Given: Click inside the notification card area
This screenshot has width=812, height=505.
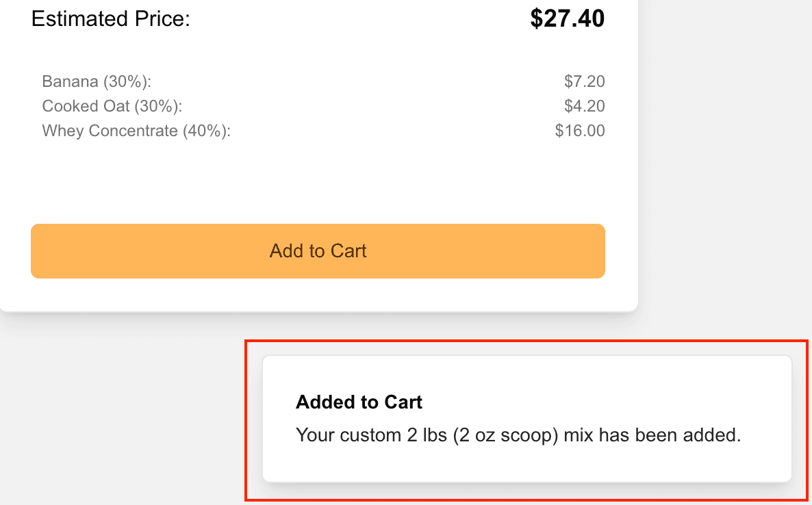Looking at the screenshot, I should coord(526,418).
